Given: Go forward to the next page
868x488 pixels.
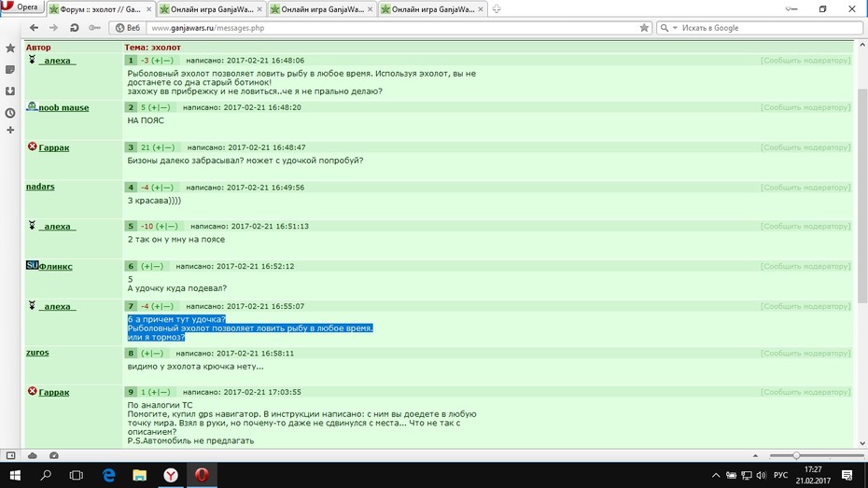Looking at the screenshot, I should click(x=53, y=28).
